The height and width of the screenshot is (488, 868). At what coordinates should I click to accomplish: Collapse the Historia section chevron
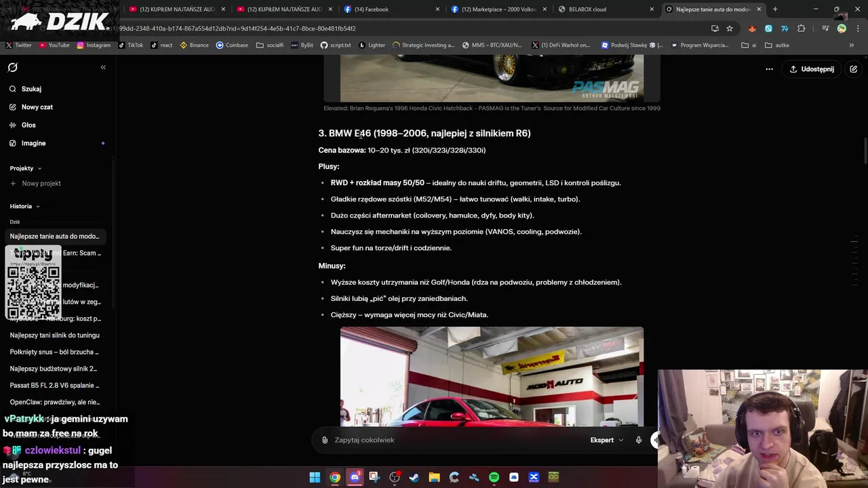pyautogui.click(x=37, y=206)
